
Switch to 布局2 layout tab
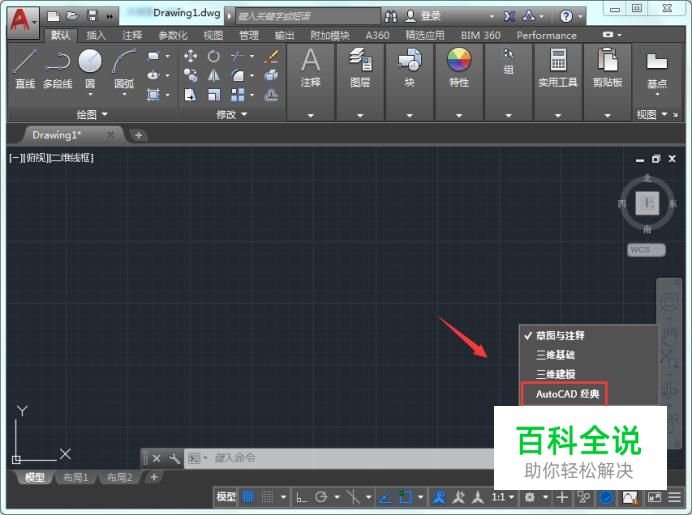pos(120,477)
